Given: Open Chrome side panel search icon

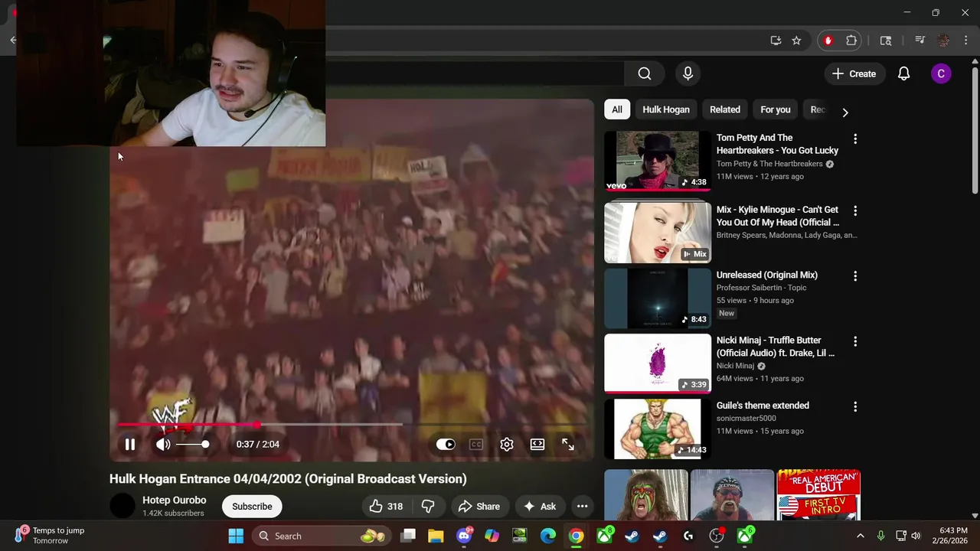Looking at the screenshot, I should [886, 41].
